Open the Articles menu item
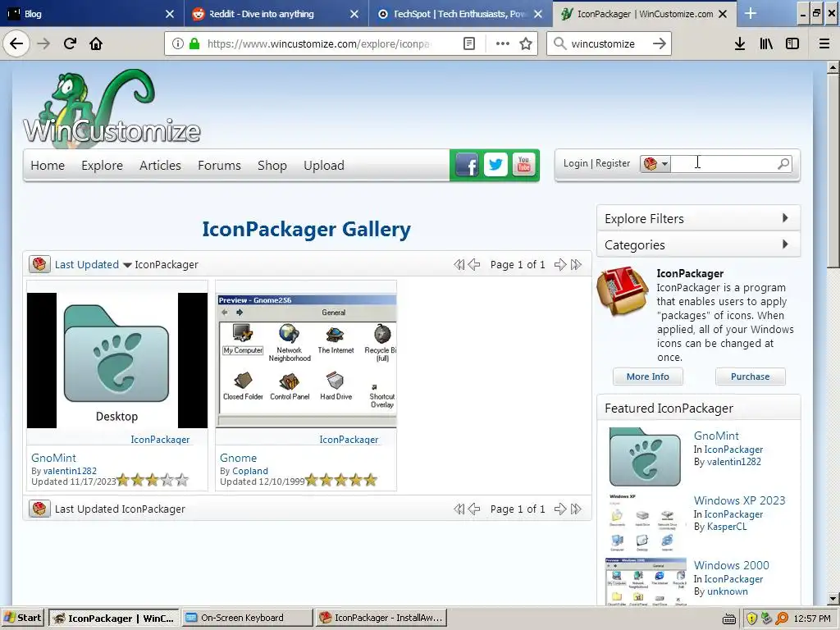This screenshot has width=840, height=630. point(160,166)
